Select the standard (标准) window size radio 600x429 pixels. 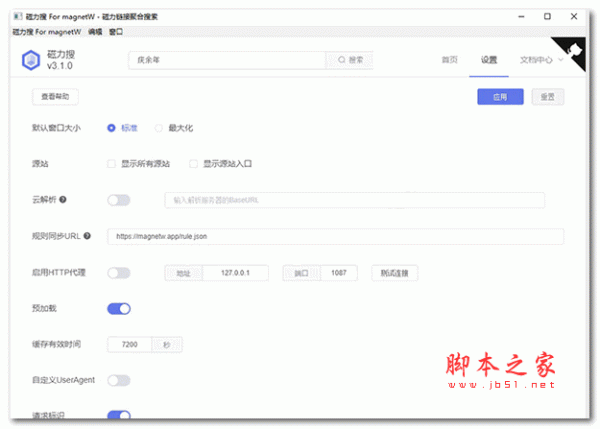click(x=111, y=128)
